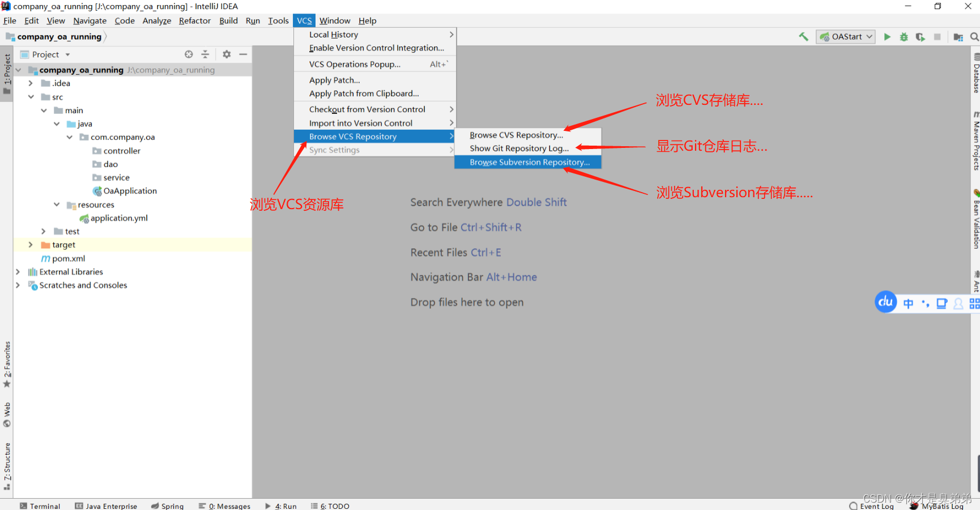Screen dimensions: 980x510
Task: Open the MyBatis Log tool window
Action: tap(937, 506)
